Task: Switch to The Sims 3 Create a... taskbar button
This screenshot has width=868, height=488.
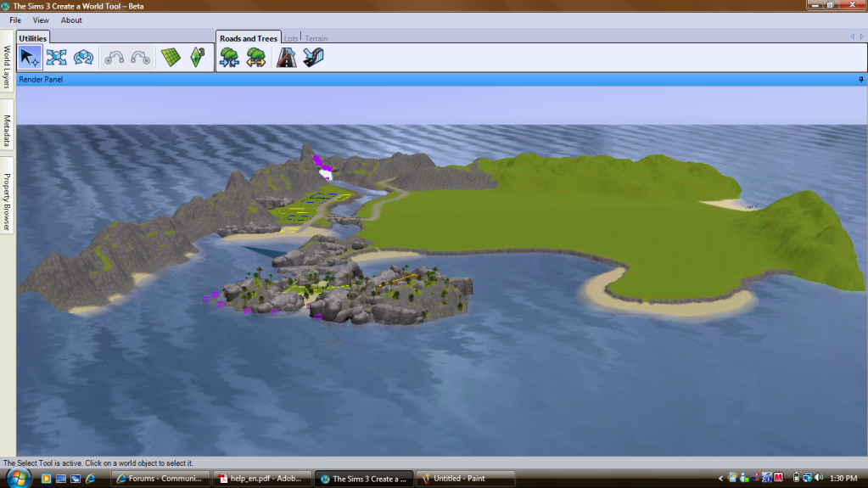Action: tap(364, 479)
